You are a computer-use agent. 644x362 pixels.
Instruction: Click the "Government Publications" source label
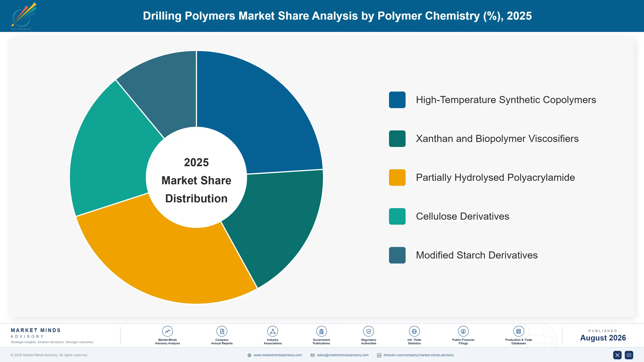click(x=321, y=342)
